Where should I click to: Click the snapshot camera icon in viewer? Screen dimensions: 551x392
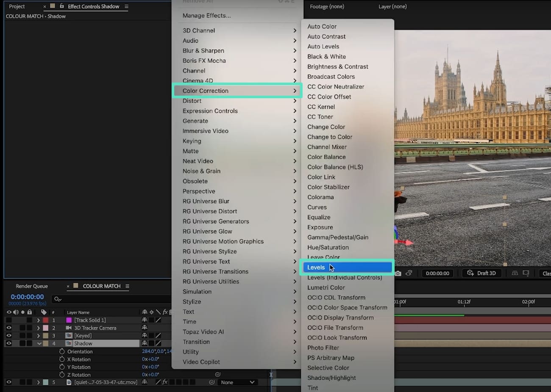tap(398, 273)
